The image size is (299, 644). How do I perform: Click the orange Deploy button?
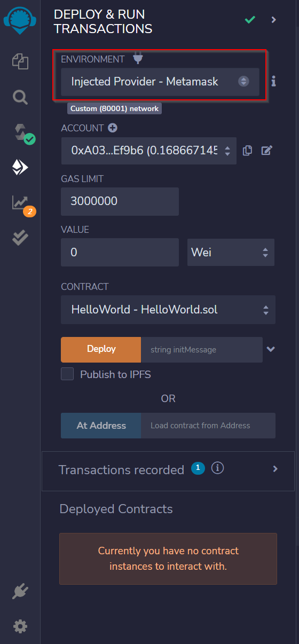pyautogui.click(x=101, y=349)
